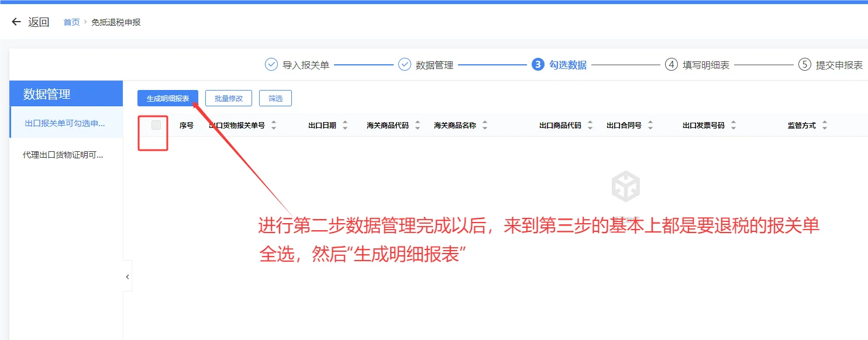This screenshot has width=868, height=340.
Task: Navigate to 首页 via breadcrumb link
Action: (x=71, y=22)
